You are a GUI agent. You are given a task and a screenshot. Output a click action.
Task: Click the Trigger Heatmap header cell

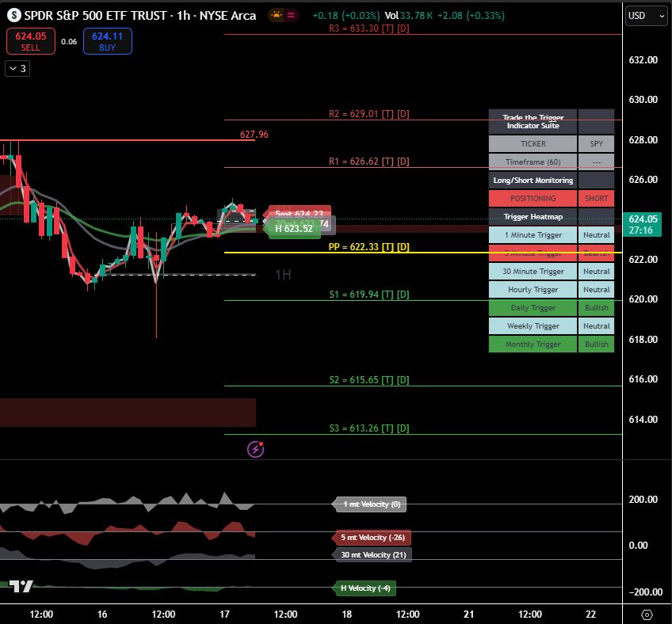point(533,217)
